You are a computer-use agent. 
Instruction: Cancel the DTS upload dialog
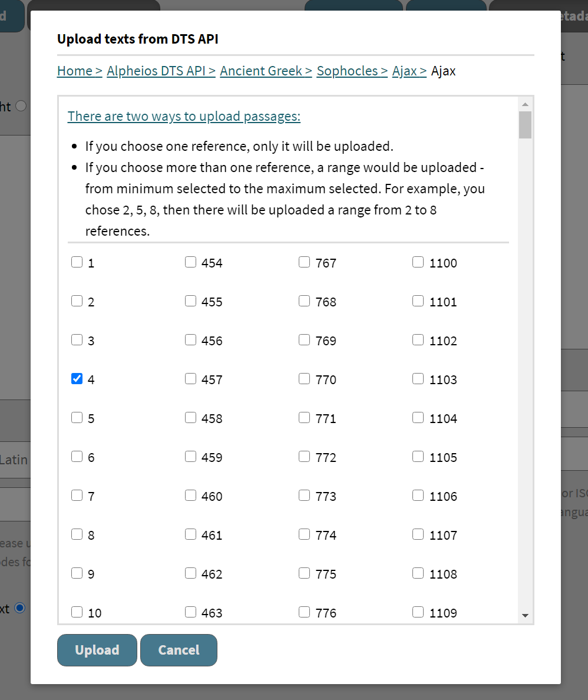click(x=179, y=650)
